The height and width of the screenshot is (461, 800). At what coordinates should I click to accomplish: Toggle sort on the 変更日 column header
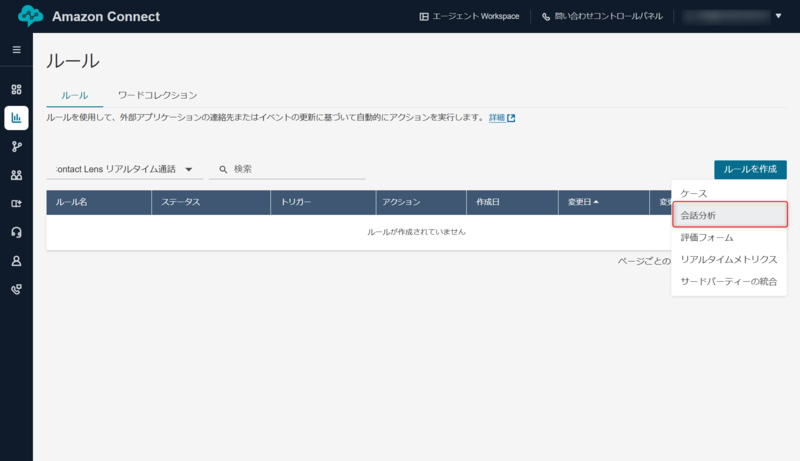(x=604, y=202)
